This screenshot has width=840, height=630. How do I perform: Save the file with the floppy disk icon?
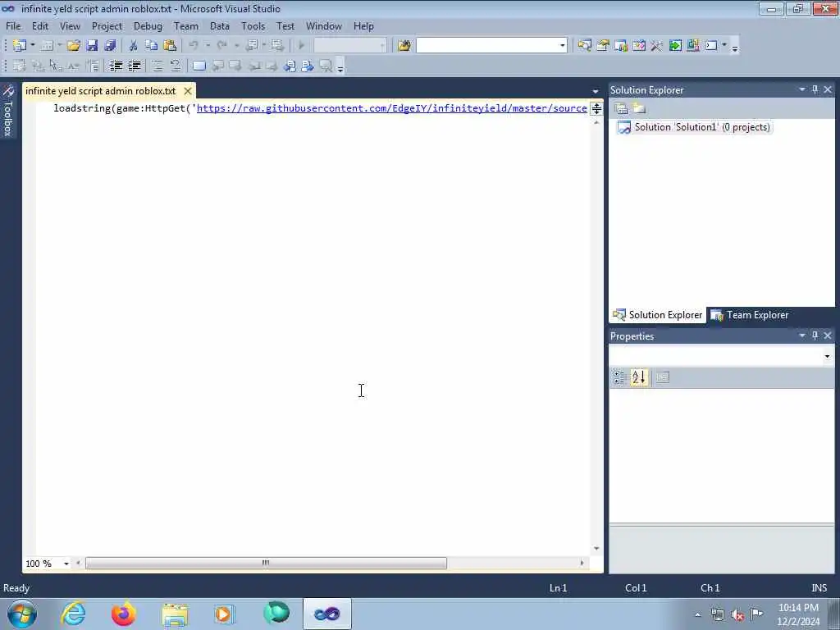point(92,46)
